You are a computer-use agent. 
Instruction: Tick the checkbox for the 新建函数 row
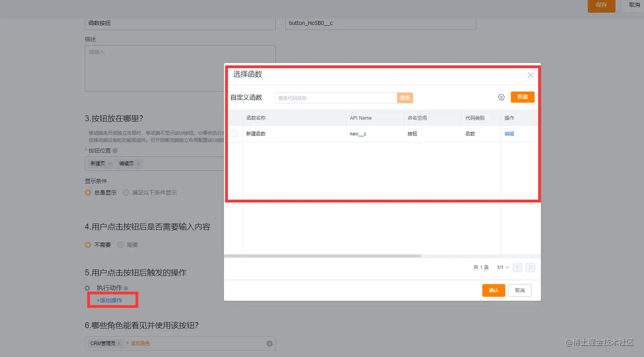tap(233, 134)
